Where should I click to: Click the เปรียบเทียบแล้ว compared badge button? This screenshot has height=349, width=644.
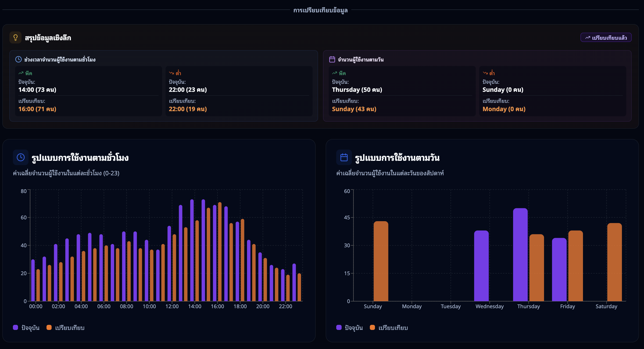[x=606, y=38]
